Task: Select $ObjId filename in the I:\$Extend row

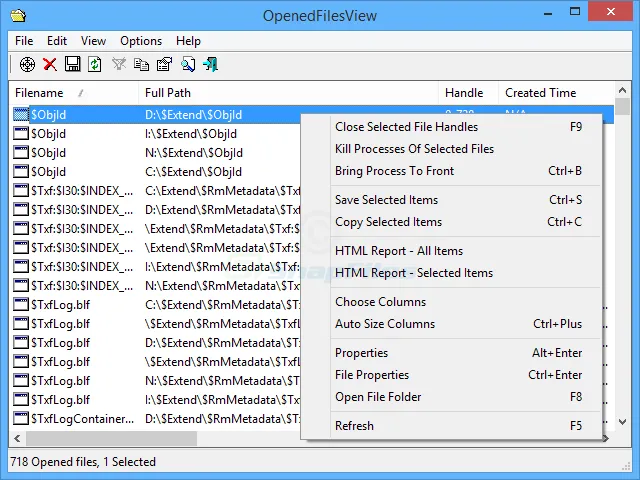Action: (49, 134)
